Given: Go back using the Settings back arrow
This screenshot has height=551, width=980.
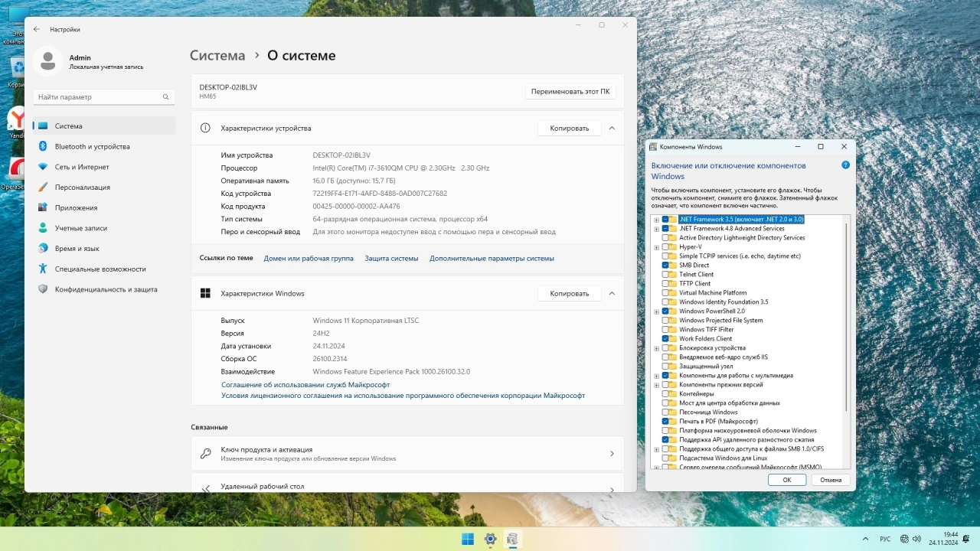Looking at the screenshot, I should point(37,29).
